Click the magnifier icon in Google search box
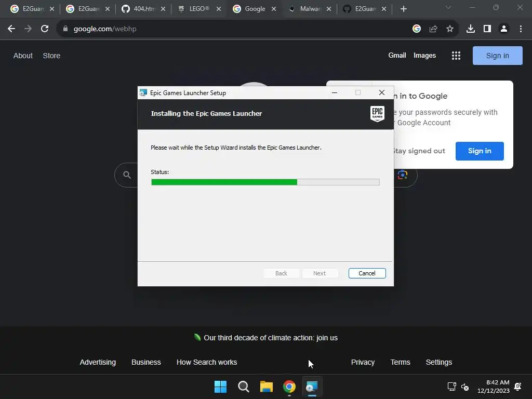532x399 pixels. click(x=127, y=175)
